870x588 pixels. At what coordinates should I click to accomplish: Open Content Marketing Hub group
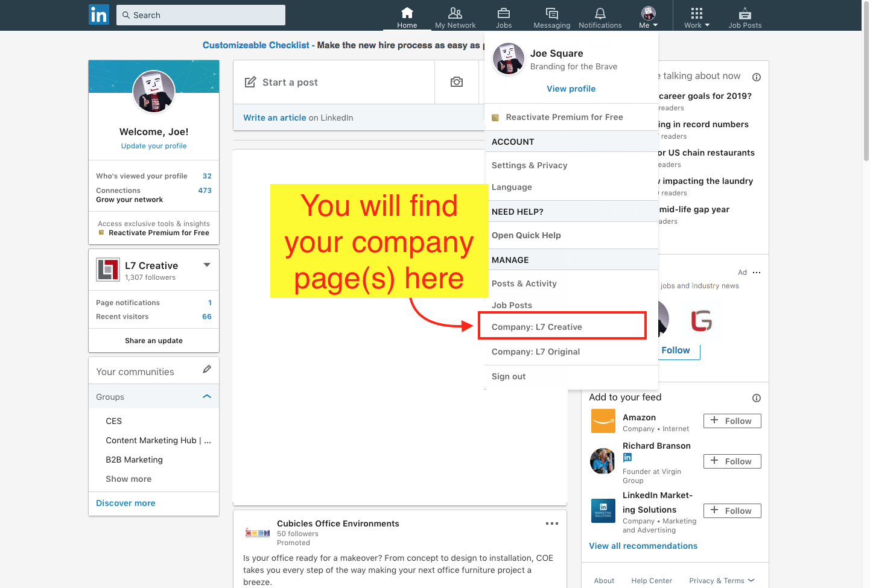click(x=159, y=440)
